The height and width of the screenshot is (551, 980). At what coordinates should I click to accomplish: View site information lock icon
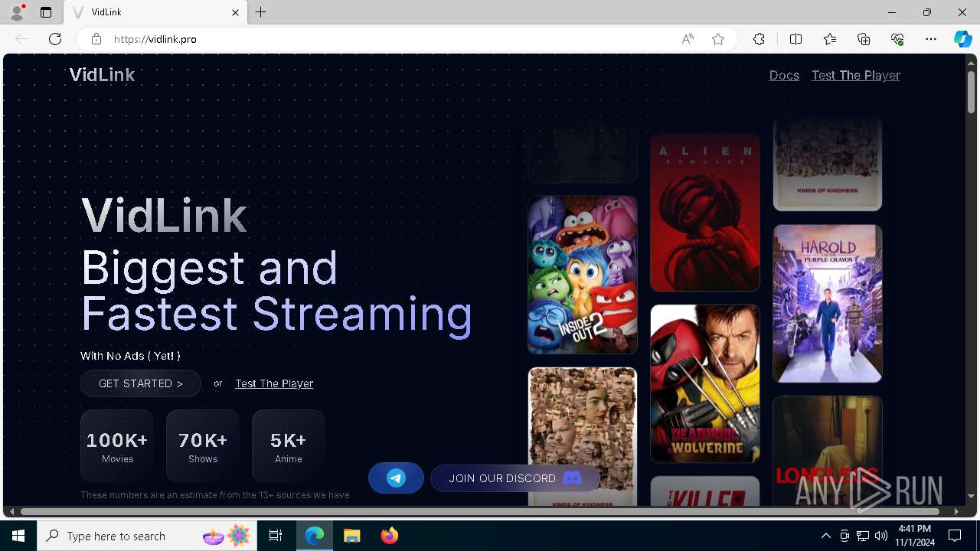pos(96,39)
